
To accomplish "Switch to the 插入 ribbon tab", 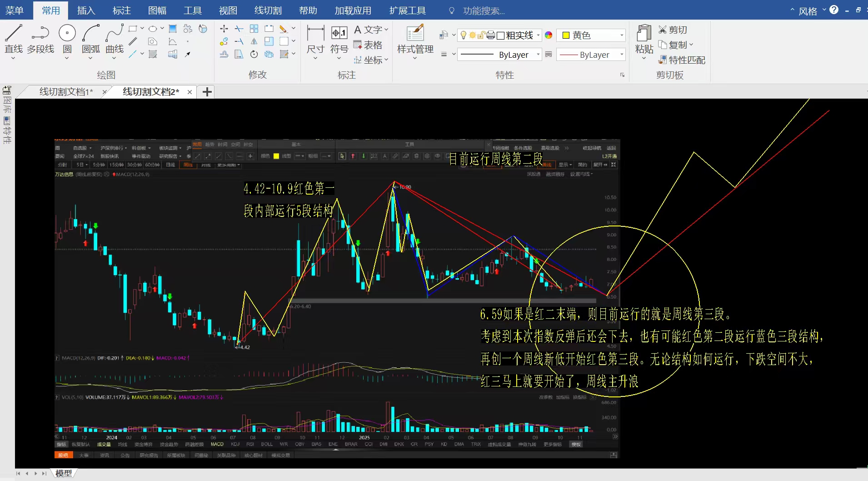I will pyautogui.click(x=86, y=10).
